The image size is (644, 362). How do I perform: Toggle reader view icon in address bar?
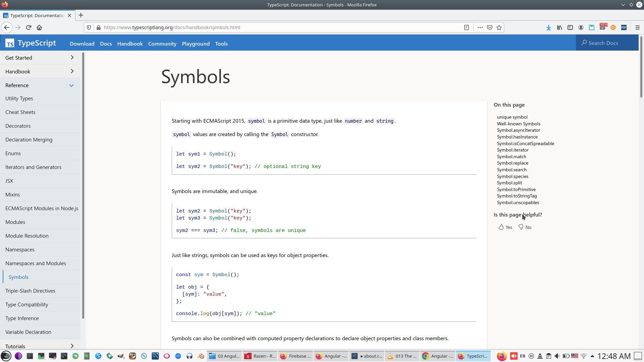tap(466, 27)
